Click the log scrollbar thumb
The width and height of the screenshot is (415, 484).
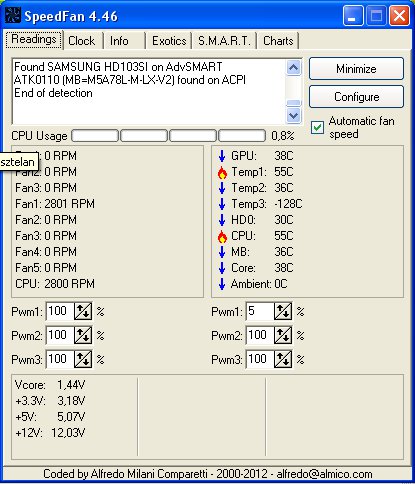293,103
